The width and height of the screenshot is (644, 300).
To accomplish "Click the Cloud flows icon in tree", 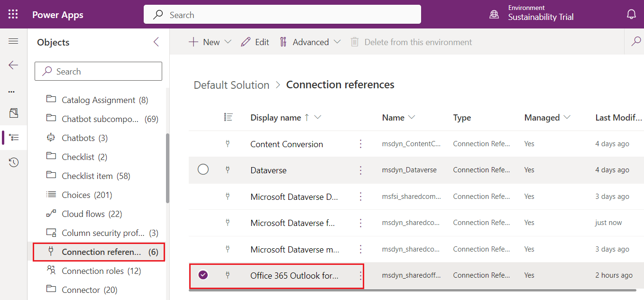I will click(51, 214).
